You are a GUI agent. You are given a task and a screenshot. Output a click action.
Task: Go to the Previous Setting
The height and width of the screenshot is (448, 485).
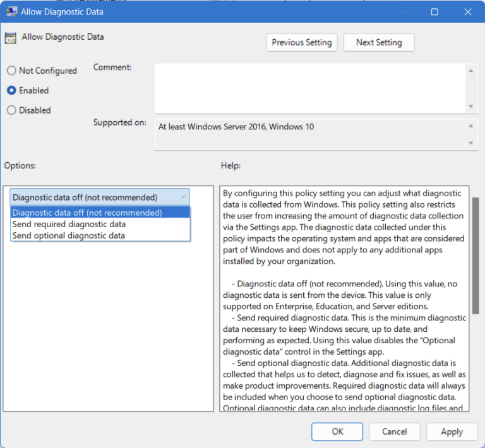click(x=301, y=42)
